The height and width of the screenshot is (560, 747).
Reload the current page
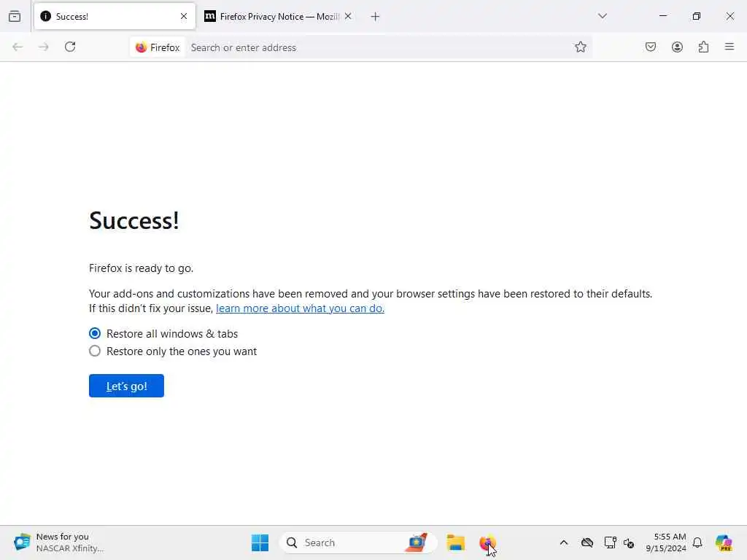(70, 47)
